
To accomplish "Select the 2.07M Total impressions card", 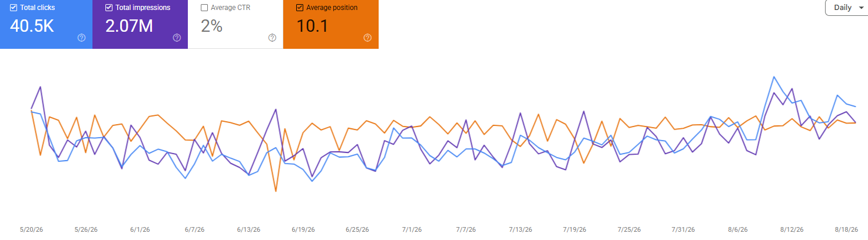I will [x=140, y=24].
